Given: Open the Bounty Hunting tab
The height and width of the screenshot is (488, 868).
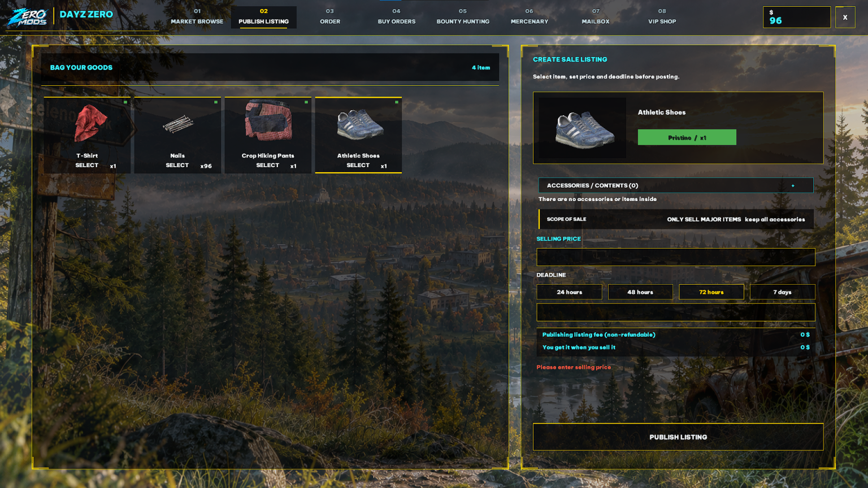Looking at the screenshot, I should coord(463,17).
